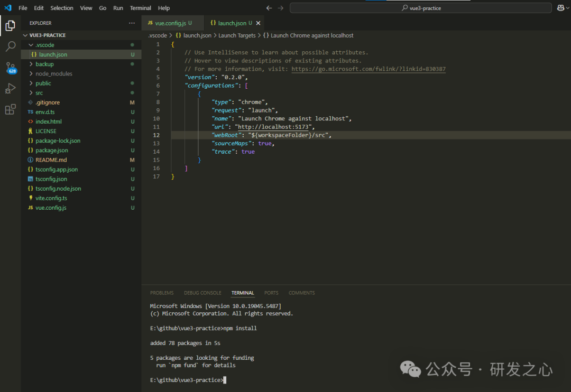This screenshot has height=392, width=571.
Task: Select vite.config.ts in the Explorer
Action: (51, 198)
